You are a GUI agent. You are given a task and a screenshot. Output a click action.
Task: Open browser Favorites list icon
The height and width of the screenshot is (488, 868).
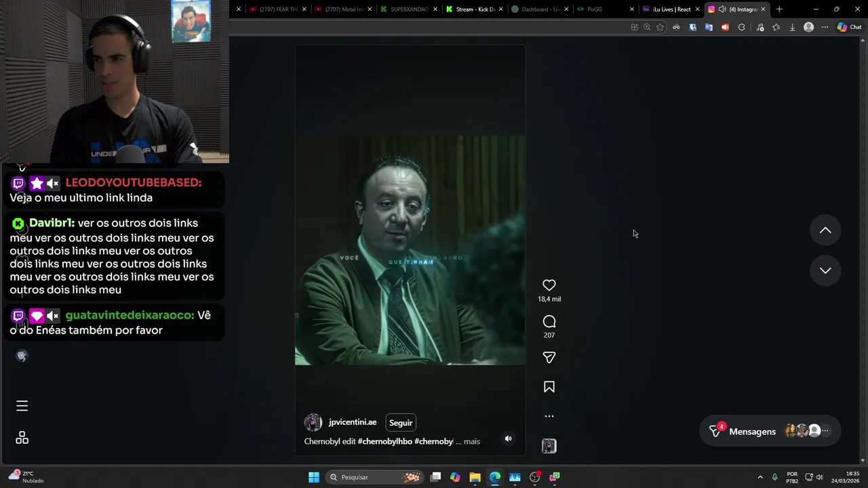coord(776,27)
